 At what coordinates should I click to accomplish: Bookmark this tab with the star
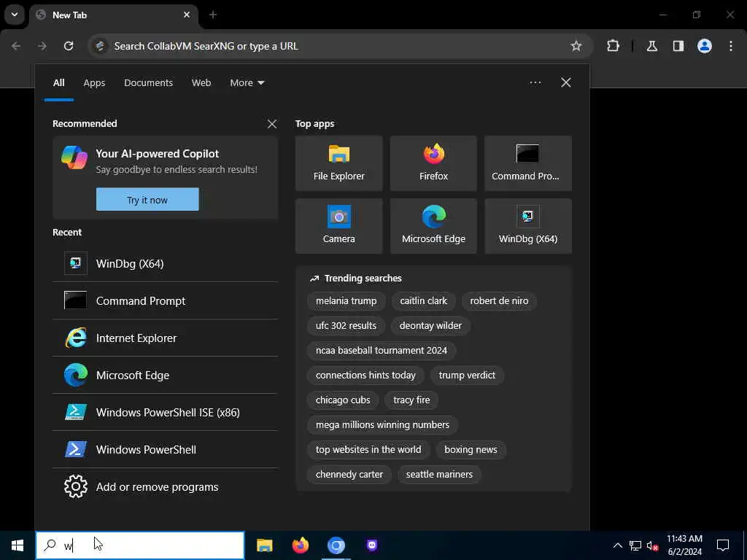(576, 46)
